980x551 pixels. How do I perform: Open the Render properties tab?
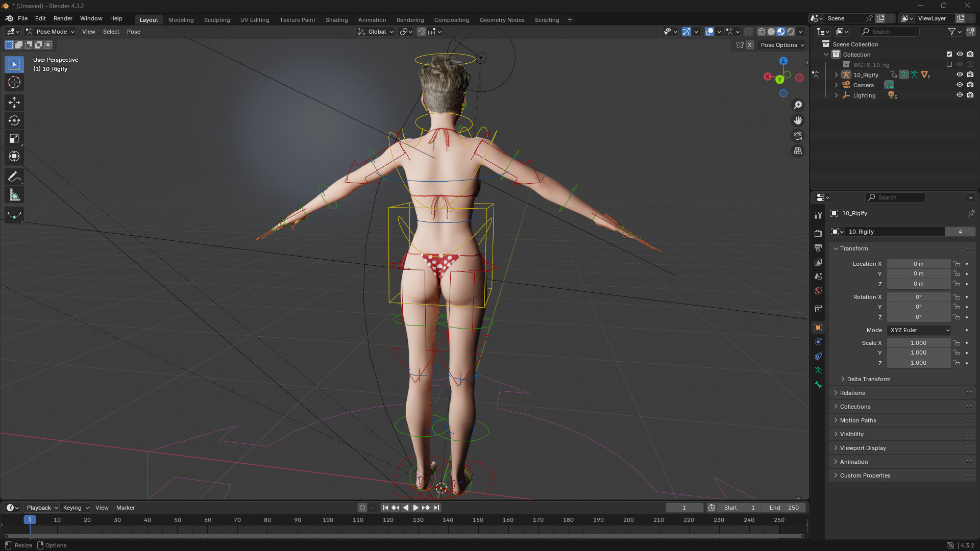818,233
